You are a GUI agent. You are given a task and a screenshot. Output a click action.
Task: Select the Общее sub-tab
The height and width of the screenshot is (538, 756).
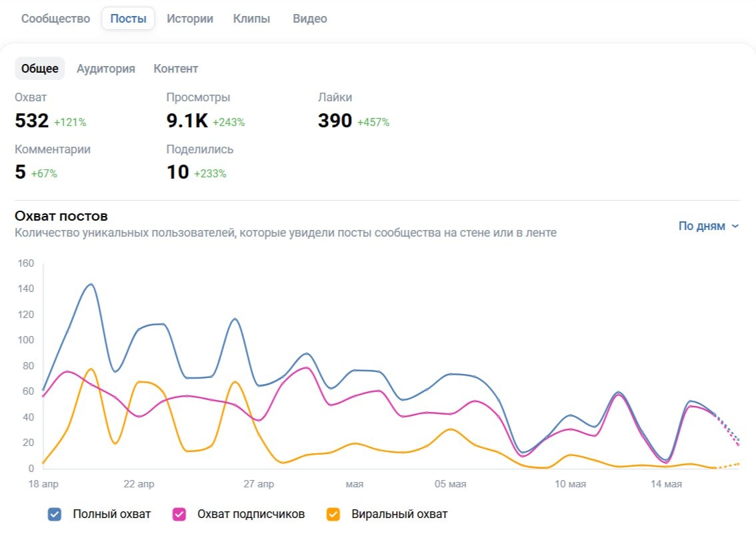(x=39, y=69)
